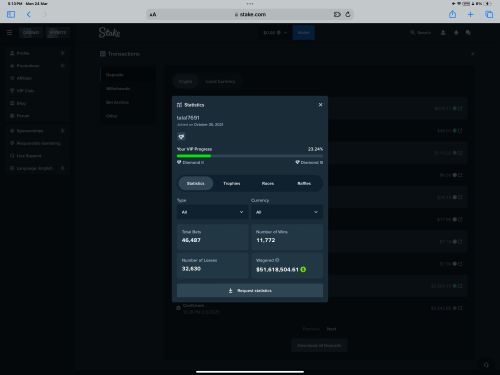Click Number of Losses value 32,630
Image resolution: width=500 pixels, height=375 pixels.
(x=191, y=269)
